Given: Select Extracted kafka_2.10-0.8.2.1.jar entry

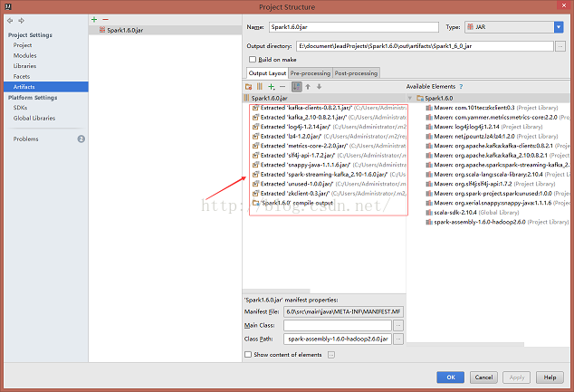Looking at the screenshot, I should pyautogui.click(x=330, y=117).
